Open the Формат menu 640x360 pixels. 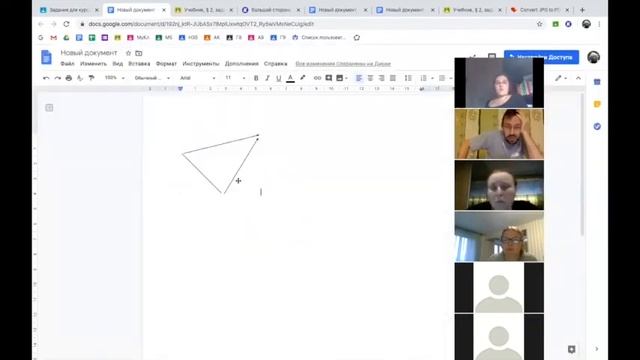pyautogui.click(x=166, y=64)
